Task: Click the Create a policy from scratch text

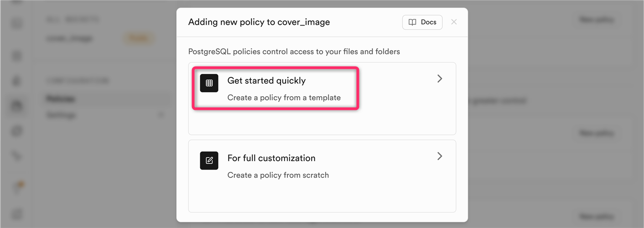Action: click(x=278, y=175)
